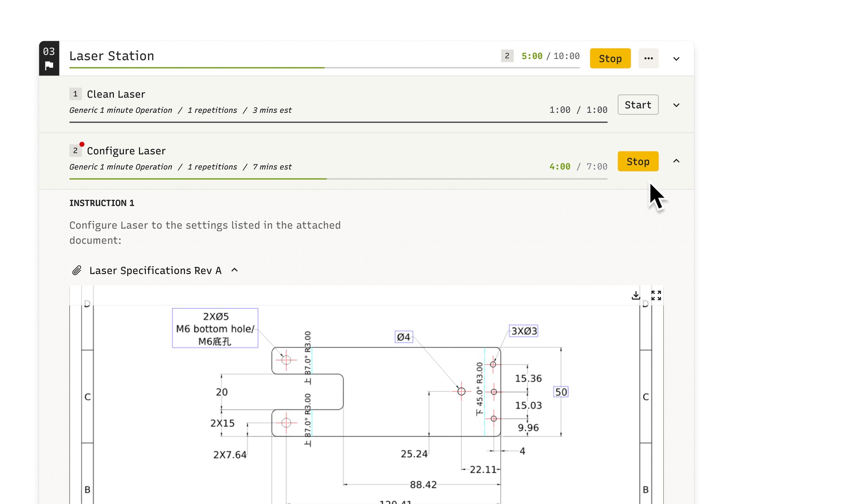Collapse the Configure Laser step
The width and height of the screenshot is (851, 504).
[676, 161]
